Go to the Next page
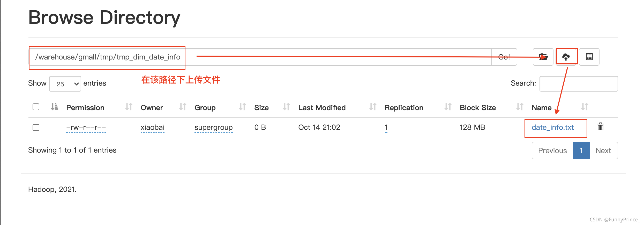 click(x=603, y=151)
